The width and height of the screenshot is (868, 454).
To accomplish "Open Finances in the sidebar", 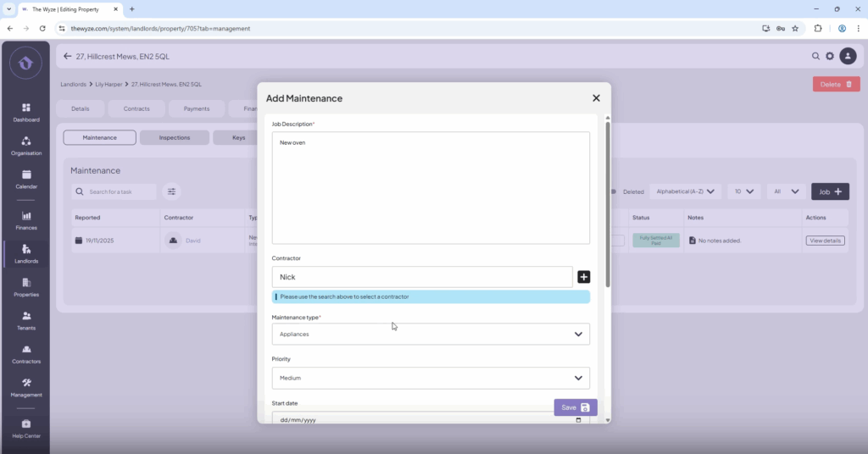I will click(25, 219).
